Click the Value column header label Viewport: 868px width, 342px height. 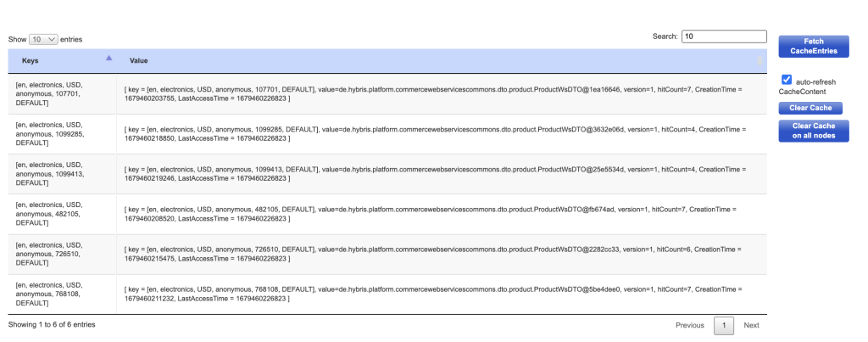coord(139,61)
